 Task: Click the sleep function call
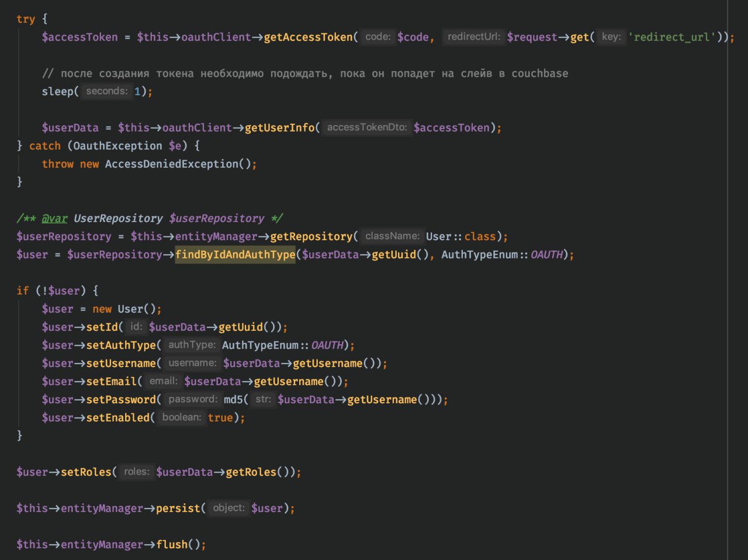(57, 91)
